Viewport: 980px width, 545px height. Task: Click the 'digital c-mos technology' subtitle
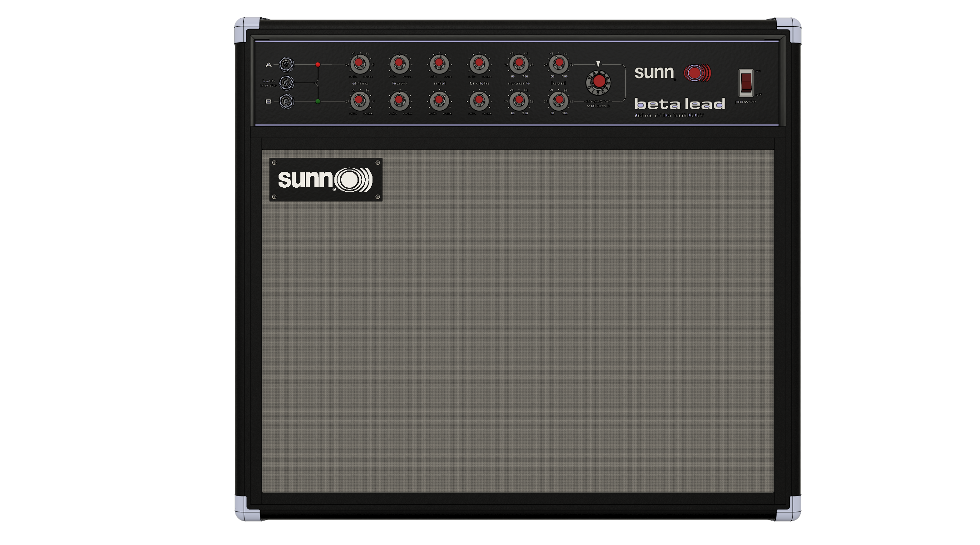669,116
